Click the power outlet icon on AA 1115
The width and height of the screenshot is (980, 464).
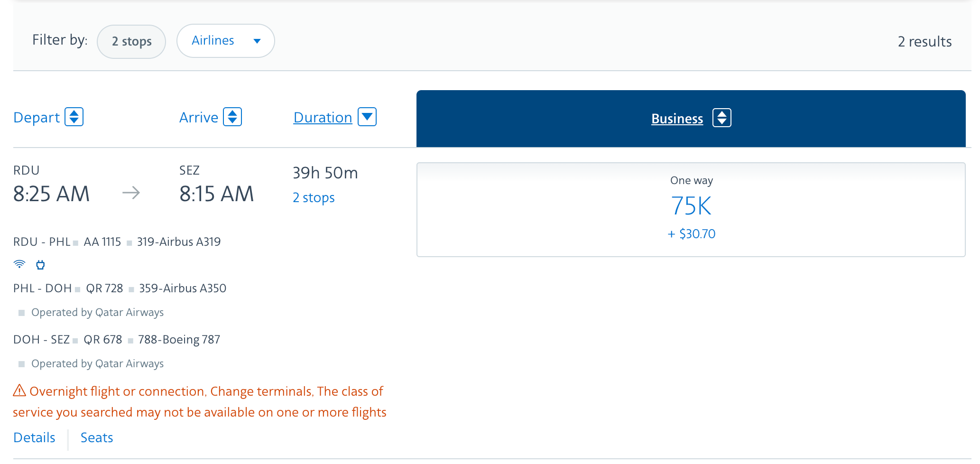pos(40,265)
